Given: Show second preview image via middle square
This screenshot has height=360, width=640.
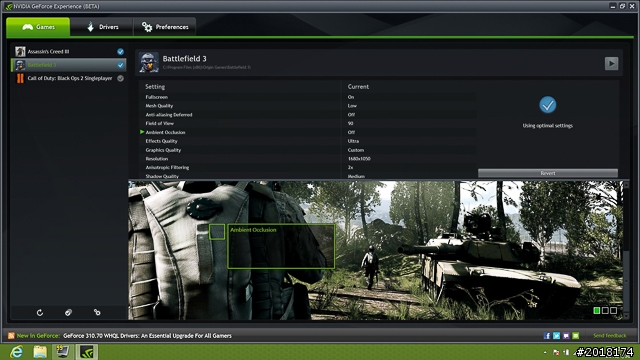Looking at the screenshot, I should click(605, 311).
